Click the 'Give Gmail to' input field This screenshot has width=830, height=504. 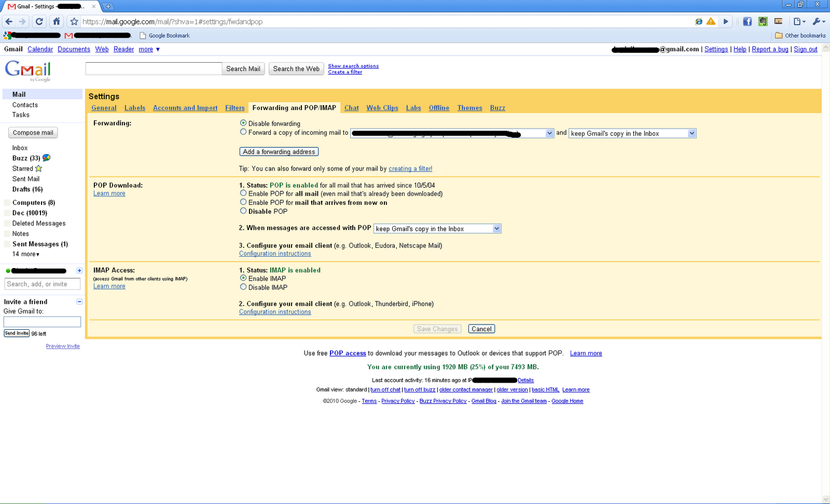coord(42,321)
